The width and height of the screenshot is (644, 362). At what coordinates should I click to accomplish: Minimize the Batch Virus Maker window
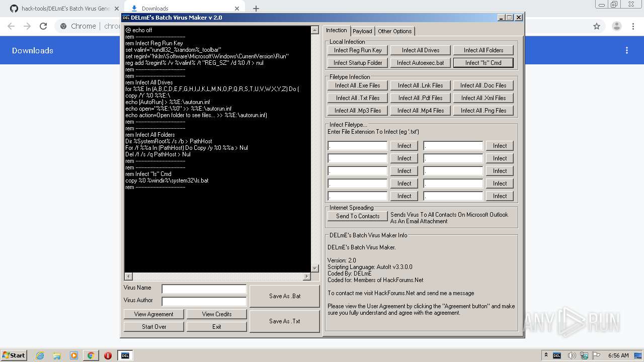pyautogui.click(x=501, y=18)
